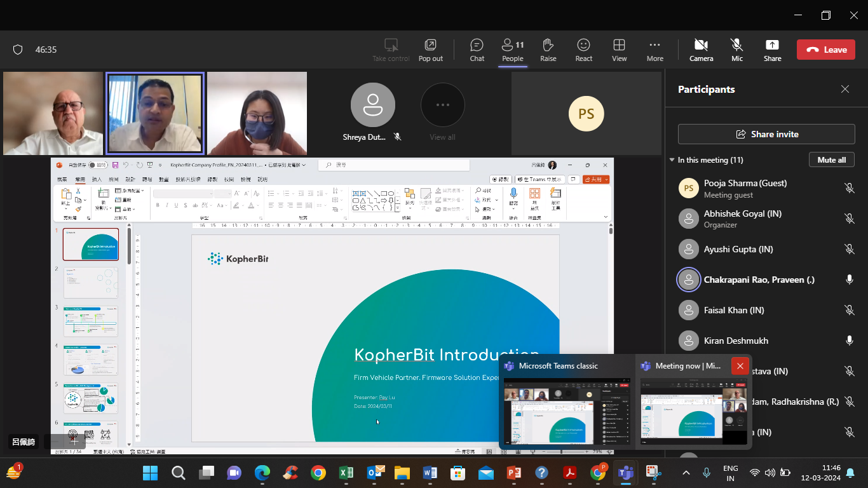Collapse the In this meeting list
868x488 pixels.
pyautogui.click(x=672, y=160)
